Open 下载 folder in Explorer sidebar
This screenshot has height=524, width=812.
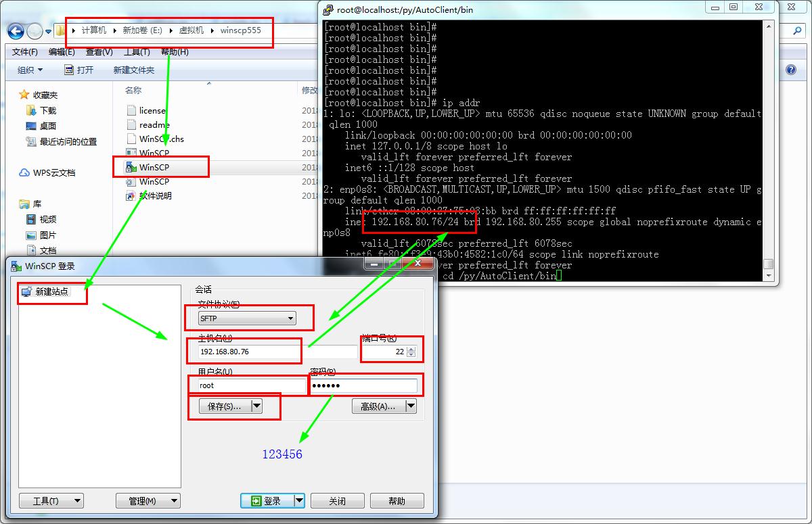[41, 110]
